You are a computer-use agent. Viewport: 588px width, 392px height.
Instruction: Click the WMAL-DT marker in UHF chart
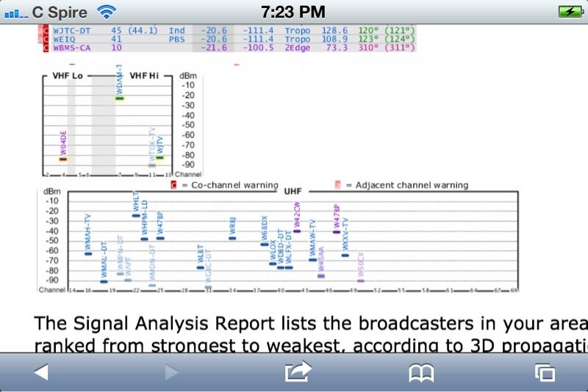[x=104, y=282]
